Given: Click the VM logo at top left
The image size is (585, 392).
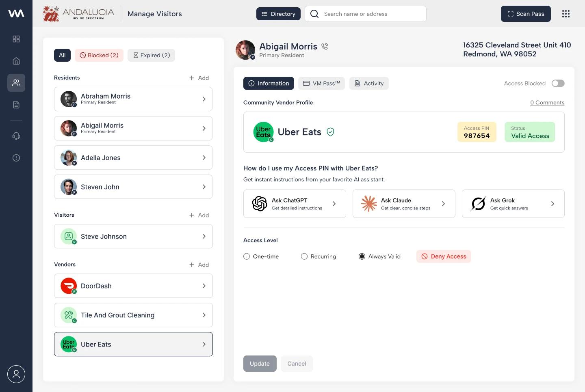Looking at the screenshot, I should [16, 13].
